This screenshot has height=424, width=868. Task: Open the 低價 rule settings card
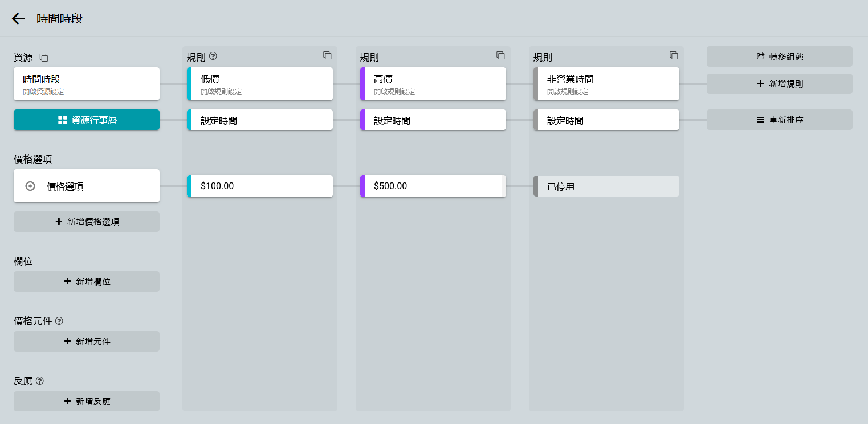coord(260,84)
